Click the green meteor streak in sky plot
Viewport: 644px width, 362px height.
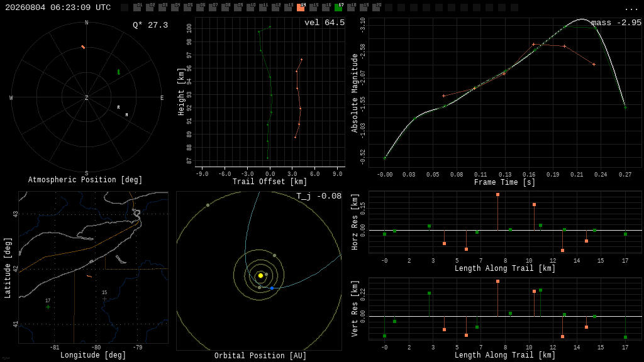[x=119, y=72]
